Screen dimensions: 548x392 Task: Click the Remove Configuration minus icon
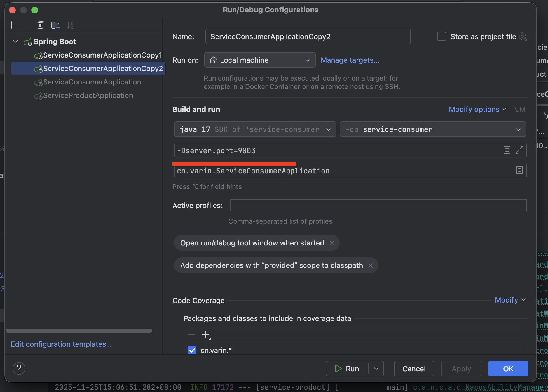point(26,25)
